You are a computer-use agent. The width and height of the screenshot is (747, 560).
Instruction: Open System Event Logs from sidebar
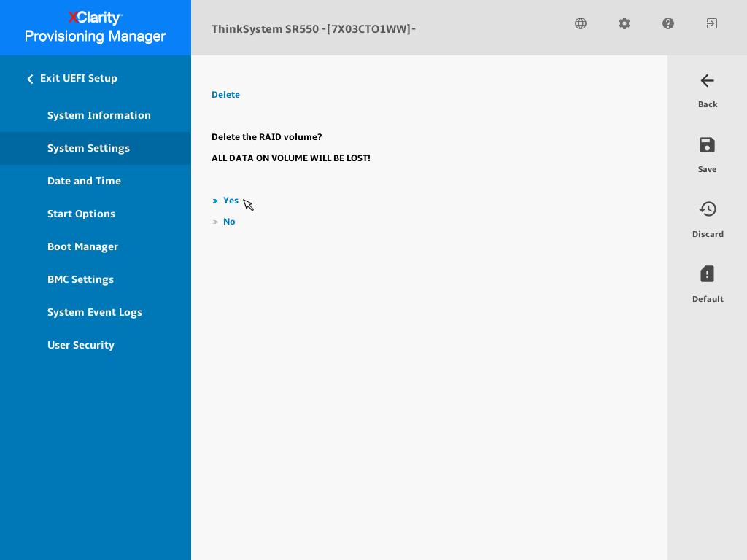(x=95, y=312)
